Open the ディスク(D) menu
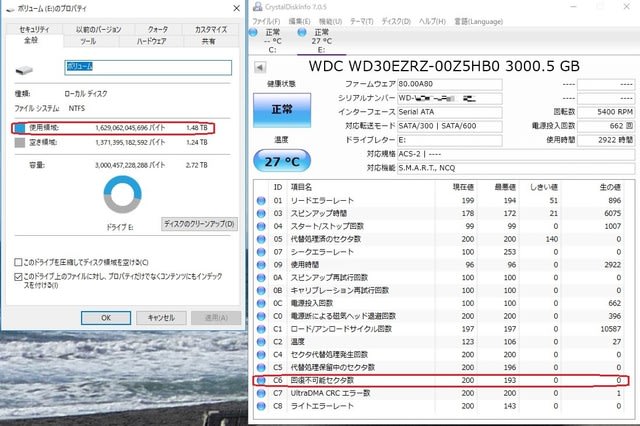The width and height of the screenshot is (640, 426). click(x=396, y=21)
